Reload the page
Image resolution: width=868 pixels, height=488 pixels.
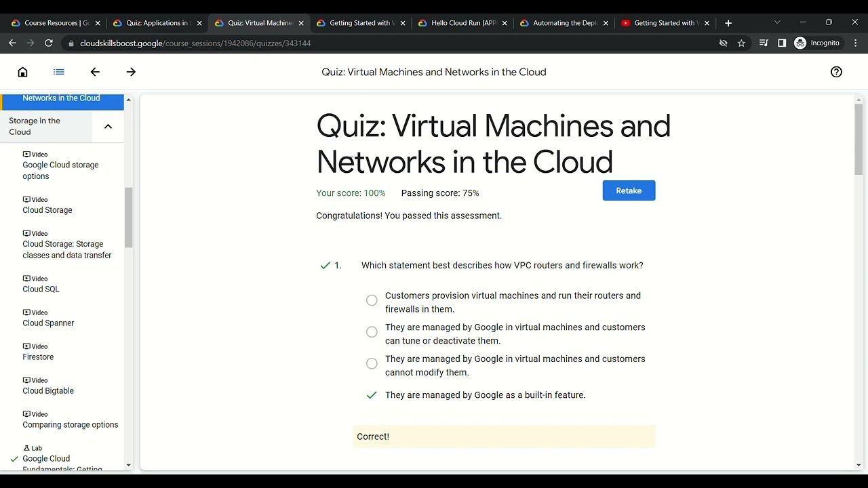(49, 43)
